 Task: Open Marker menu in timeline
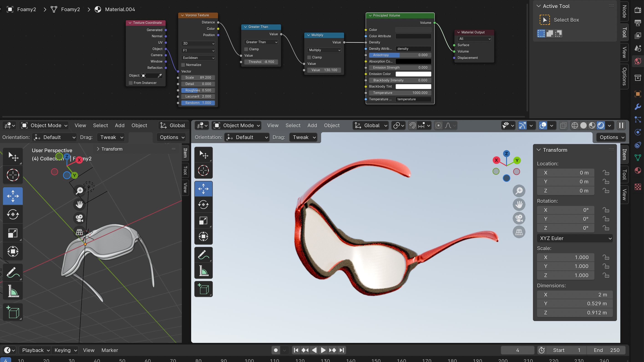click(109, 350)
